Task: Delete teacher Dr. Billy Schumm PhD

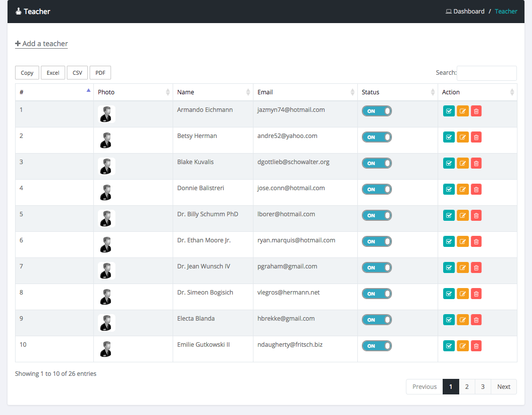Action: (x=476, y=215)
